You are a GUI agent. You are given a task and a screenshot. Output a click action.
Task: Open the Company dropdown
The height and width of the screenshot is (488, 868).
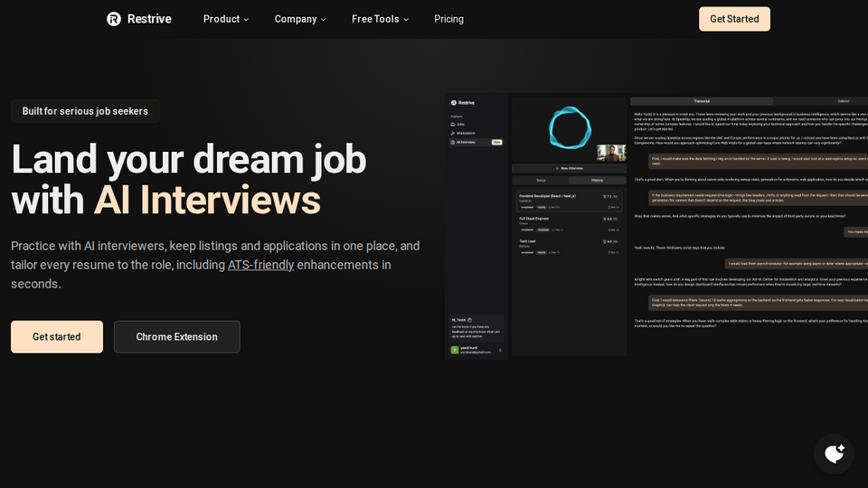point(300,19)
